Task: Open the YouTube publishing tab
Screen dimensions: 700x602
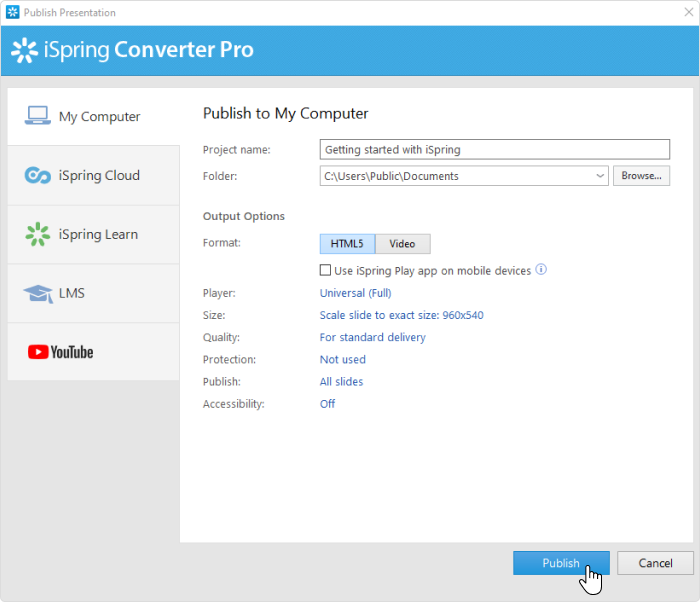Action: (x=93, y=352)
